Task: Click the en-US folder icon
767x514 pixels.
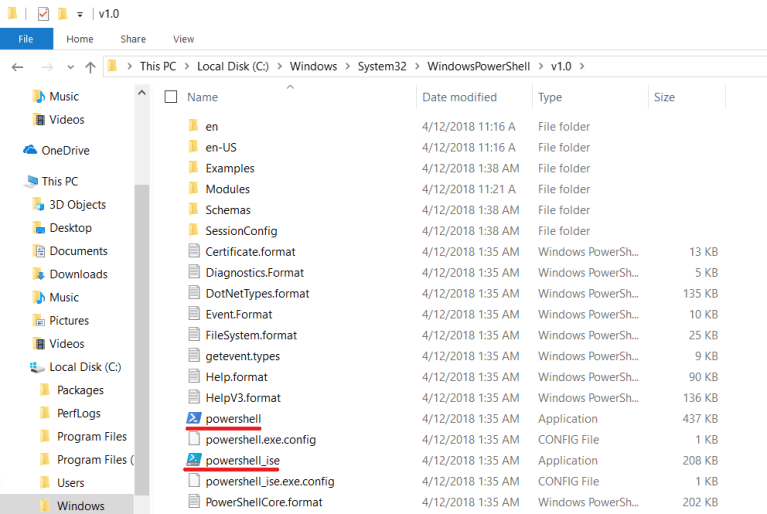Action: click(194, 147)
